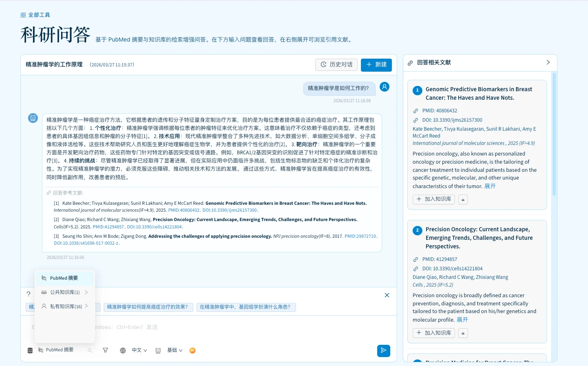Click the PubMed 摘要 icon in the bottom toolbar
This screenshot has height=366, width=588.
pos(41,350)
